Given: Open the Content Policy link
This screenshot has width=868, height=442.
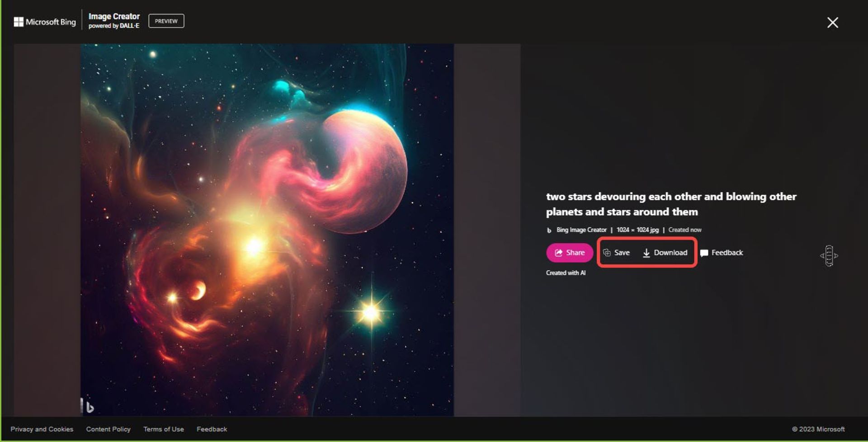Looking at the screenshot, I should coord(108,429).
